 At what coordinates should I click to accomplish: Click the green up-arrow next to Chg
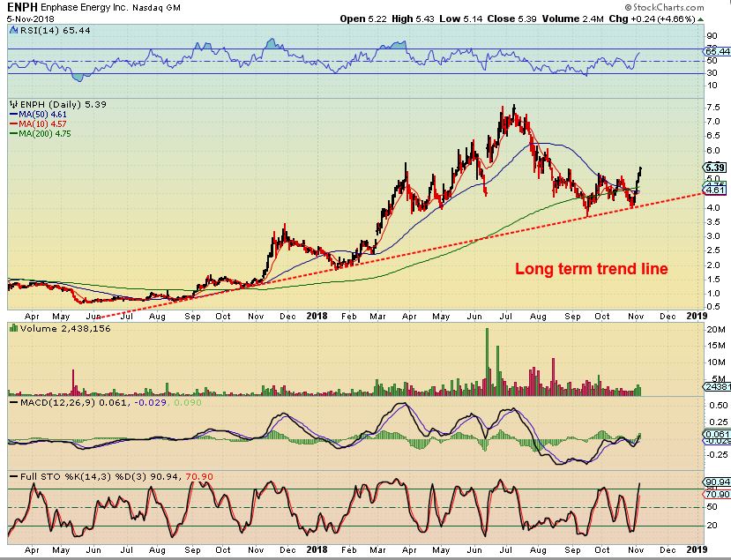click(x=701, y=19)
